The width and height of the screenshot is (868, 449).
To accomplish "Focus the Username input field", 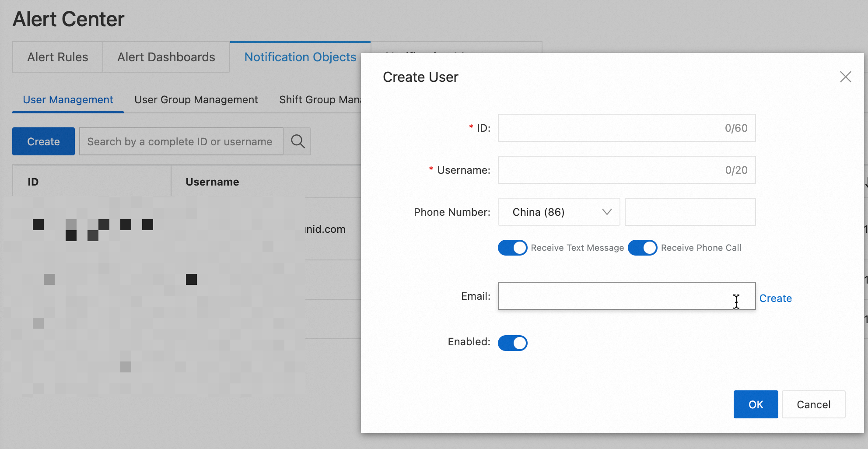I will (x=626, y=170).
